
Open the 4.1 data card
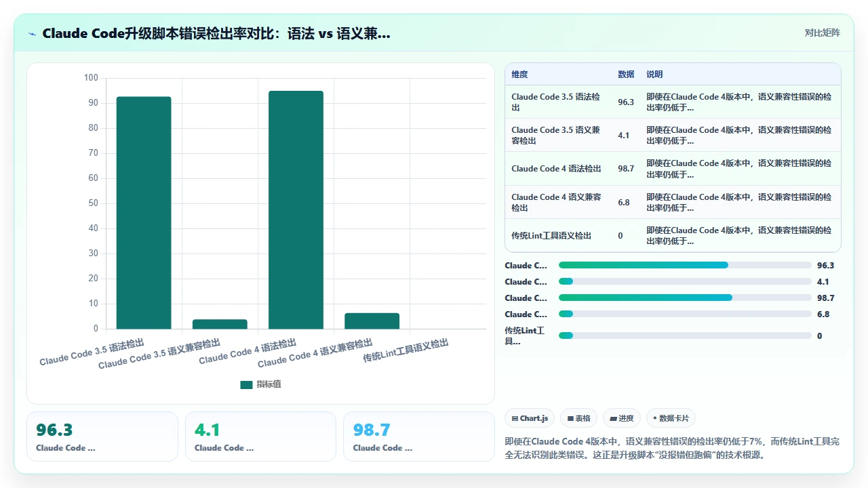point(260,436)
